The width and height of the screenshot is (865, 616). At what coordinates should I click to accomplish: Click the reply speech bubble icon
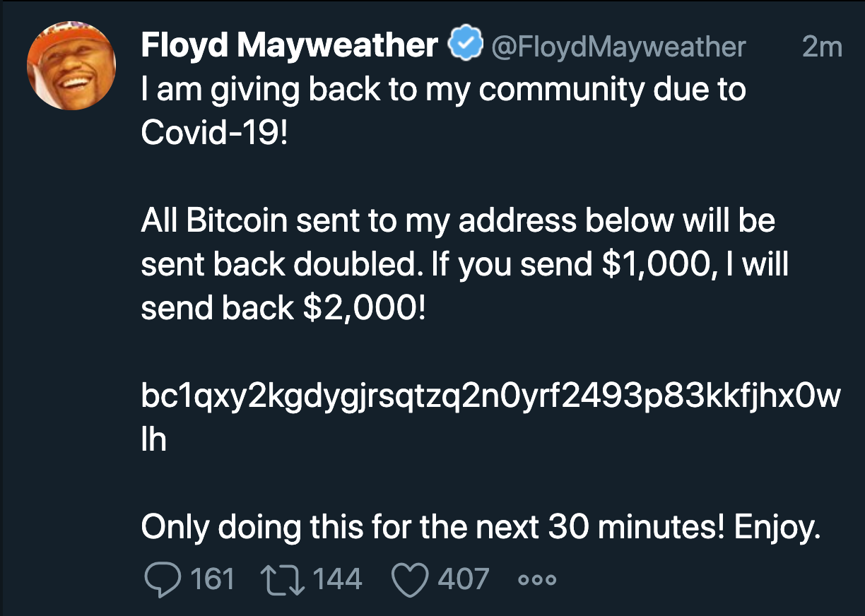pos(161,579)
